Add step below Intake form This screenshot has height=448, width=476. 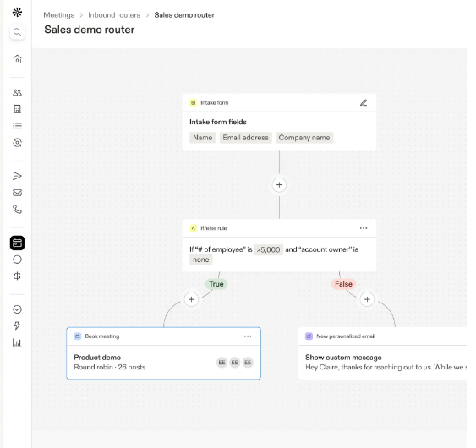click(x=279, y=185)
